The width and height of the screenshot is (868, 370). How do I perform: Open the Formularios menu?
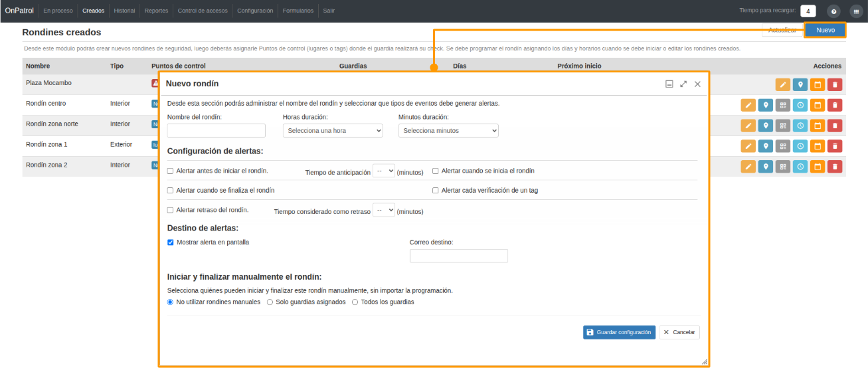pyautogui.click(x=298, y=11)
